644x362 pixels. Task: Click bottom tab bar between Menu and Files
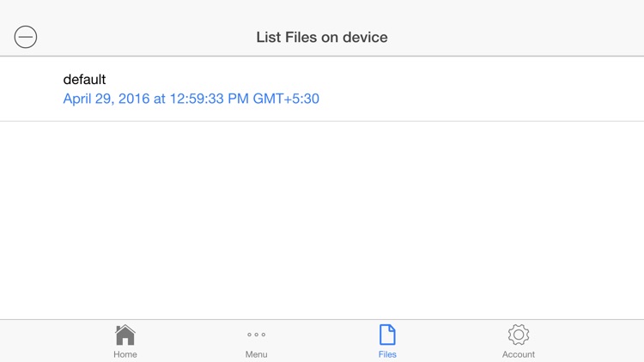click(x=322, y=341)
